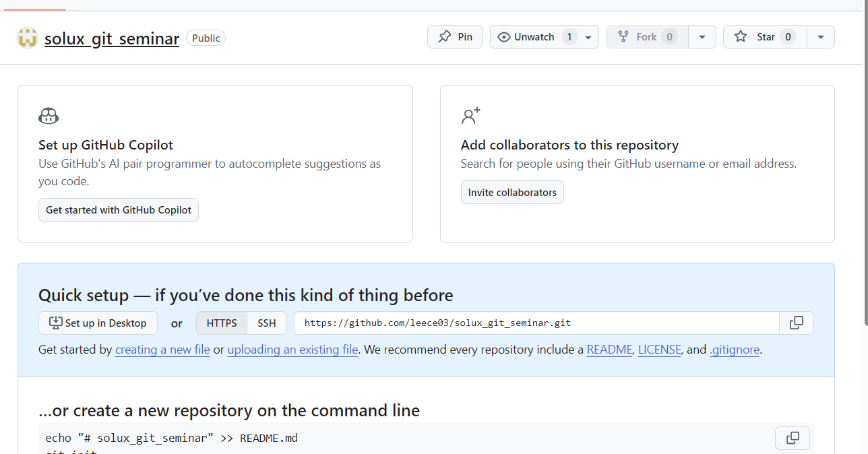Click the watchers count badge

[569, 37]
